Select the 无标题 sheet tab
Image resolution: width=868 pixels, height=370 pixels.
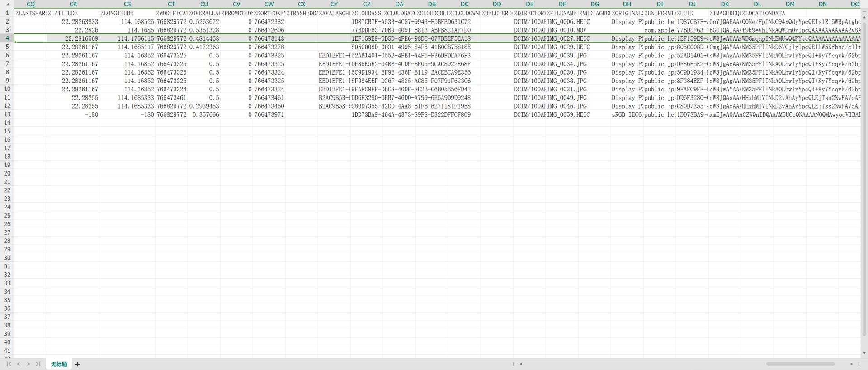click(x=59, y=364)
